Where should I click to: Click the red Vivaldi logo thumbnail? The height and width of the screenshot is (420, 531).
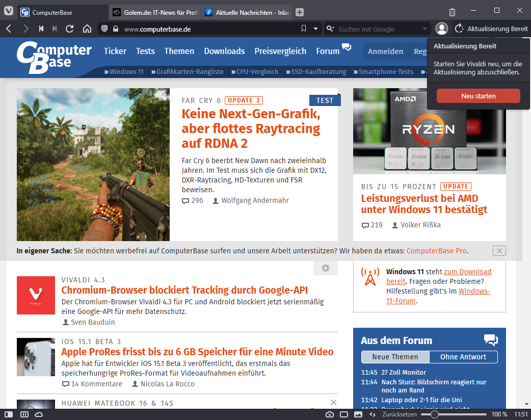tap(36, 295)
